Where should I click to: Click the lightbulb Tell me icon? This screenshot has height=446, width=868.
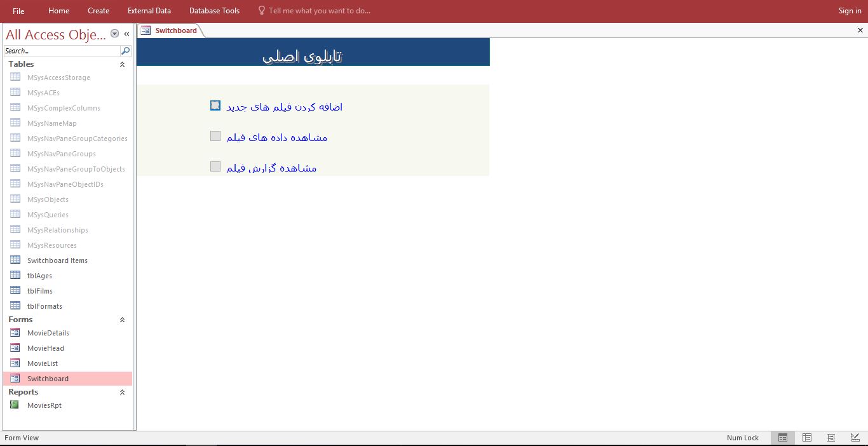pos(261,11)
